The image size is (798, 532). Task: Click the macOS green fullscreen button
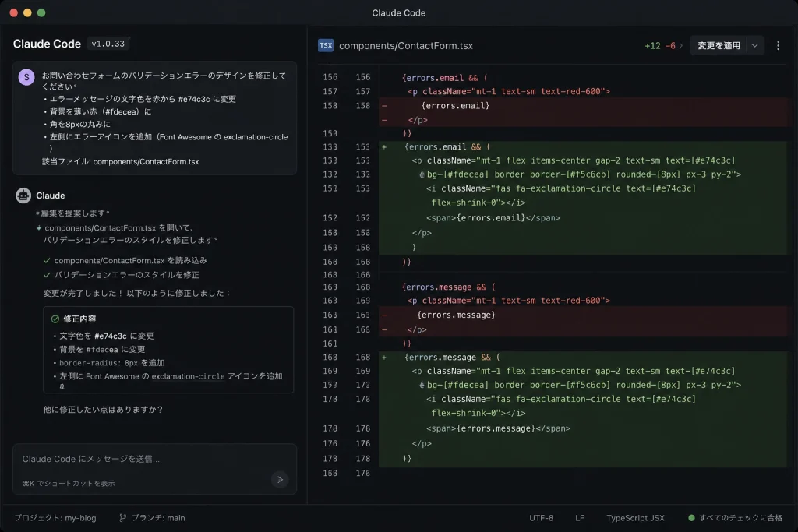click(x=41, y=12)
